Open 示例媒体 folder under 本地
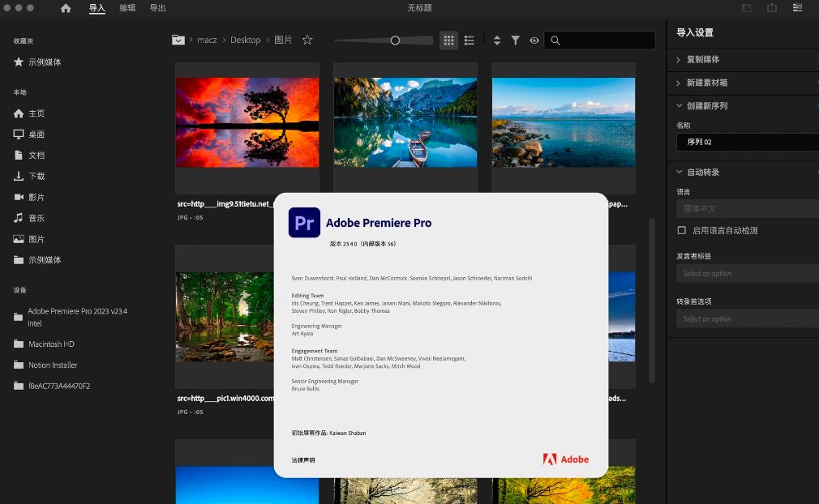The width and height of the screenshot is (819, 504). pos(37,260)
